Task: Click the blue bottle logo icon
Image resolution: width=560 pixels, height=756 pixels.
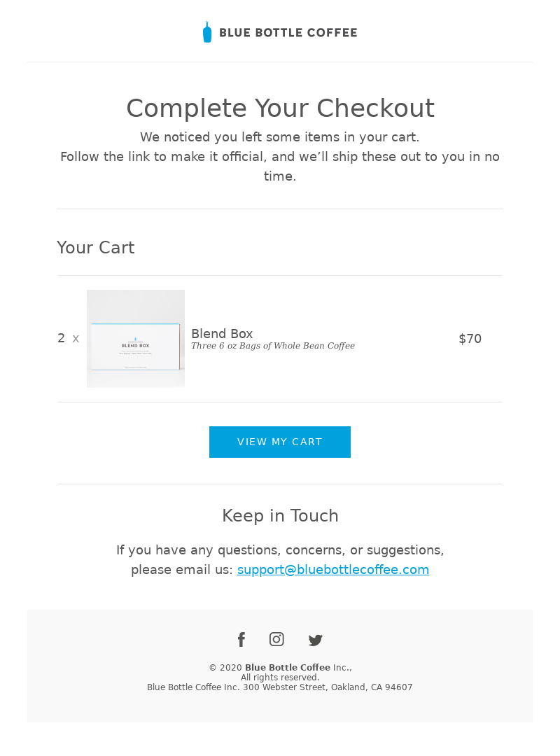Action: point(207,31)
